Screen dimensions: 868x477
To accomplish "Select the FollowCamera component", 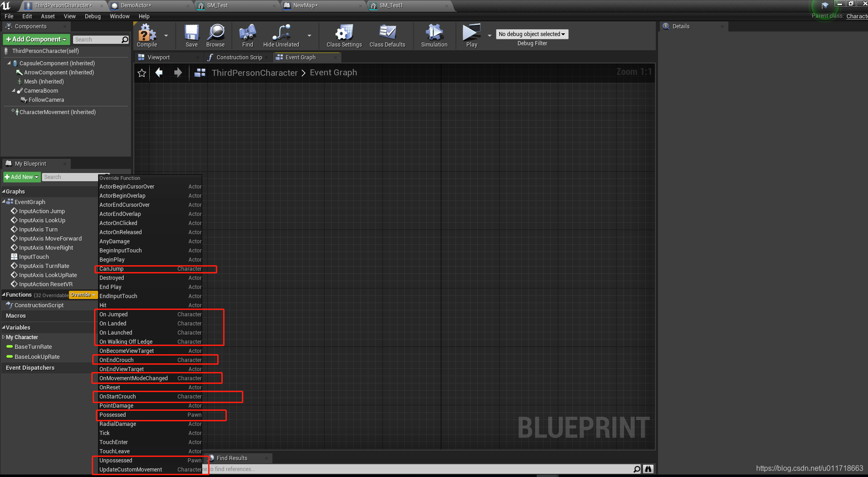I will point(46,100).
